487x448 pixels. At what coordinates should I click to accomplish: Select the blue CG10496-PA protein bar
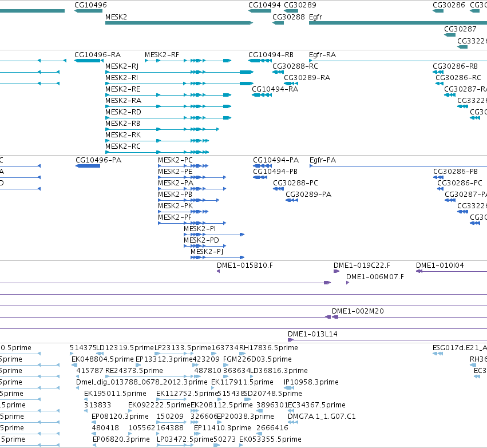(x=88, y=166)
